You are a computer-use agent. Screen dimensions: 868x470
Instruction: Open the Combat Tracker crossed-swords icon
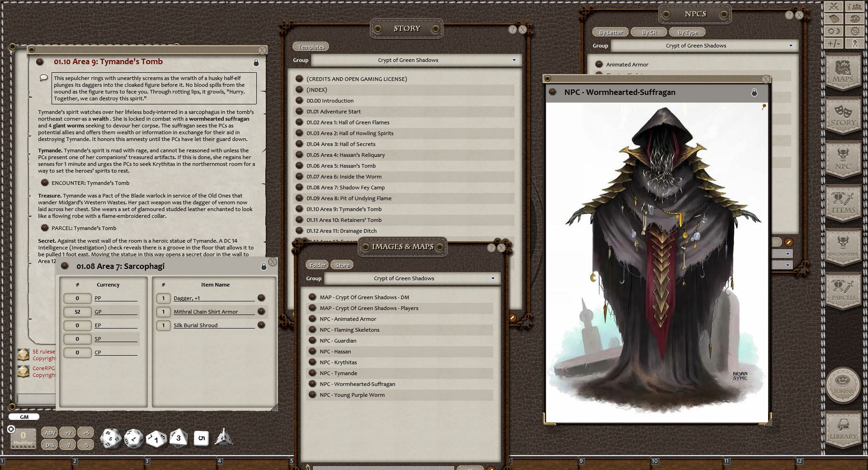(x=834, y=7)
